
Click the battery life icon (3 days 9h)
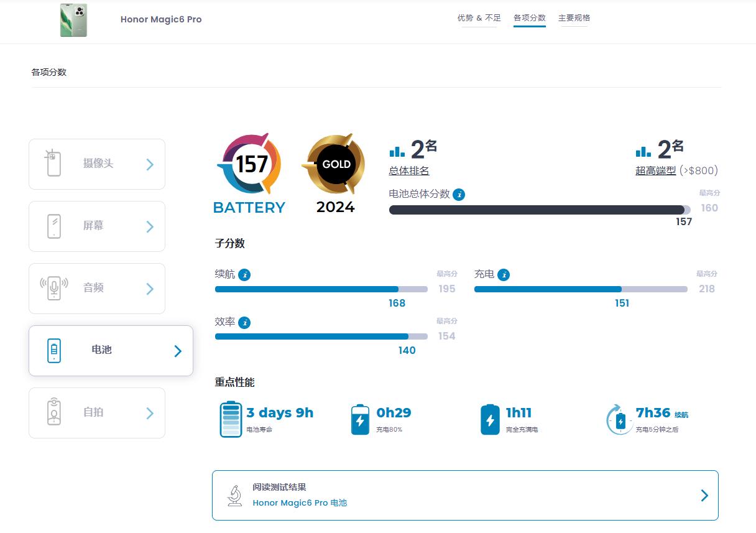(x=231, y=419)
